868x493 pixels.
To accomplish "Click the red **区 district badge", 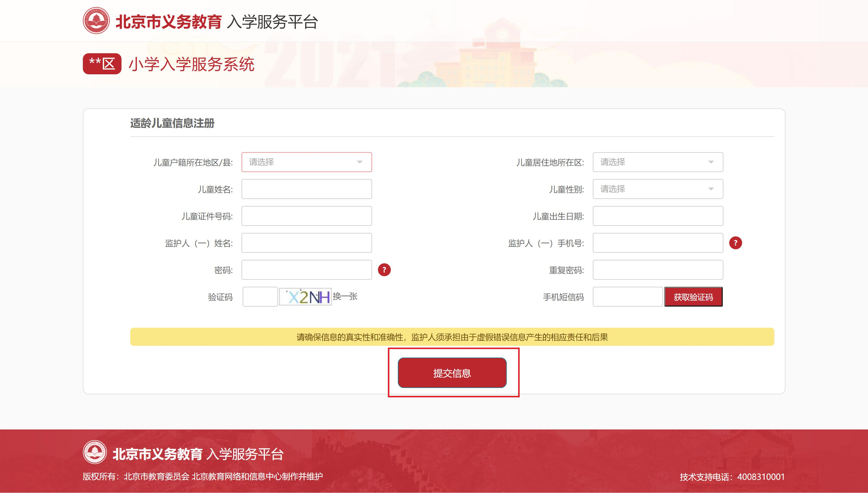I will 102,64.
